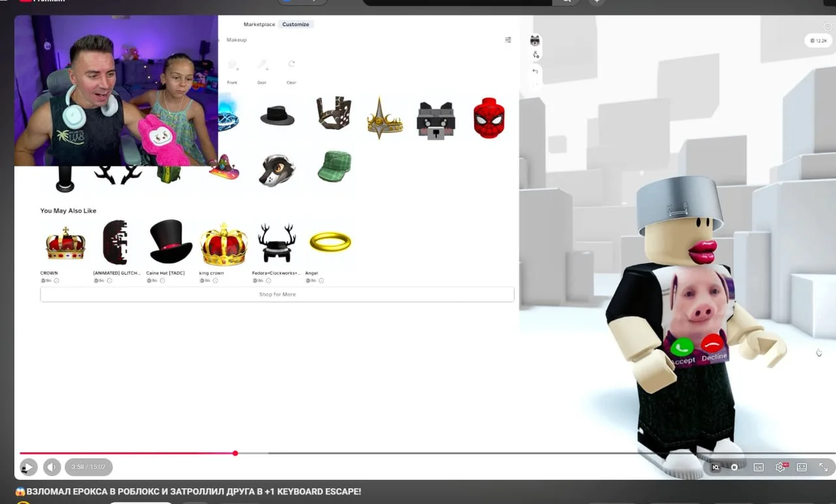Click the Angel item name label
Screen dimensions: 836x504
tap(312, 273)
